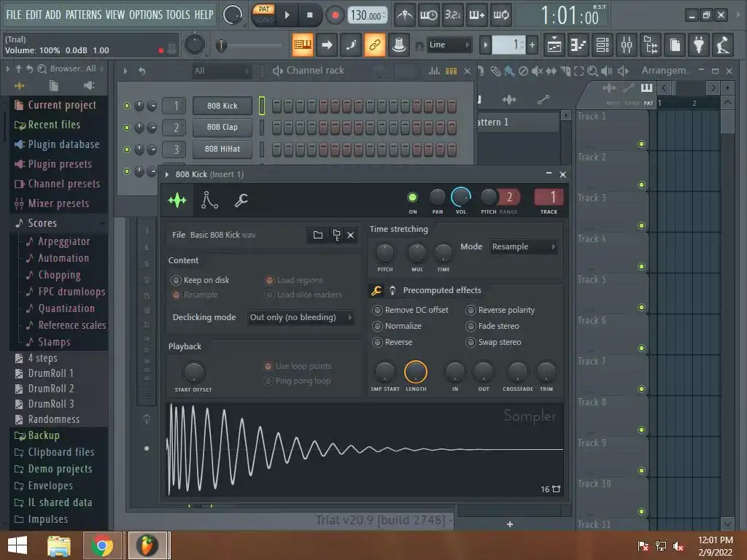Image resolution: width=747 pixels, height=560 pixels.
Task: Click the tempo 130.000 field
Action: pos(367,15)
